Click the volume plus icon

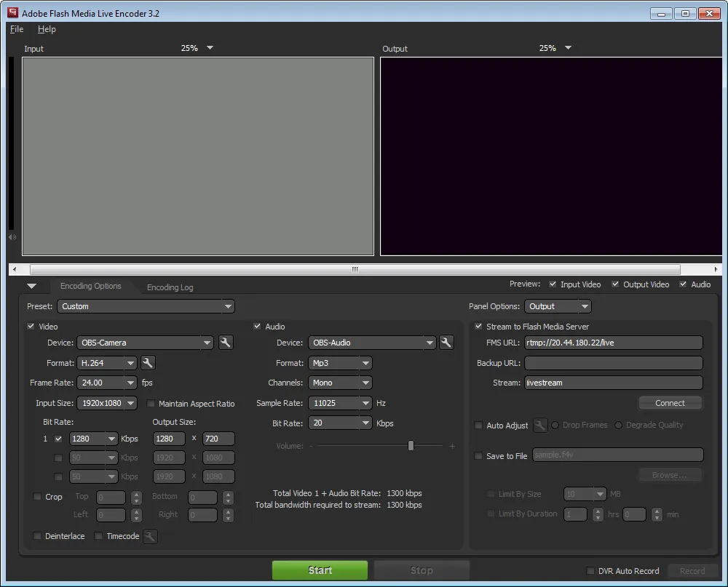(452, 447)
